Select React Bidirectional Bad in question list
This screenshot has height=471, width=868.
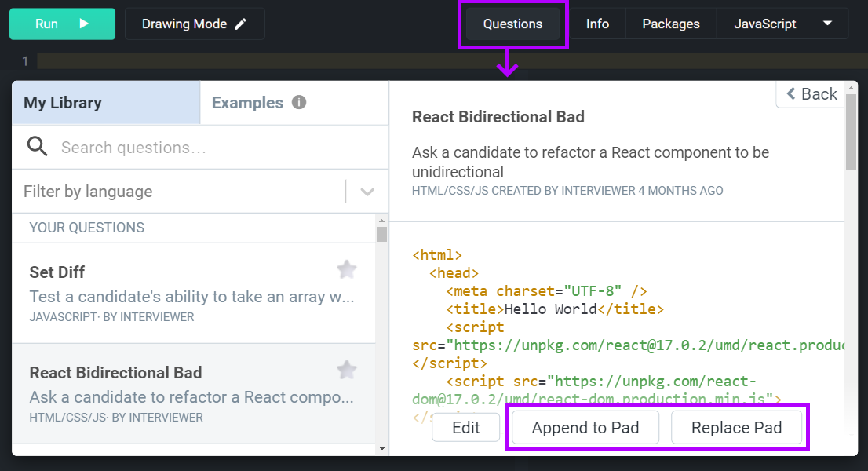coord(194,393)
